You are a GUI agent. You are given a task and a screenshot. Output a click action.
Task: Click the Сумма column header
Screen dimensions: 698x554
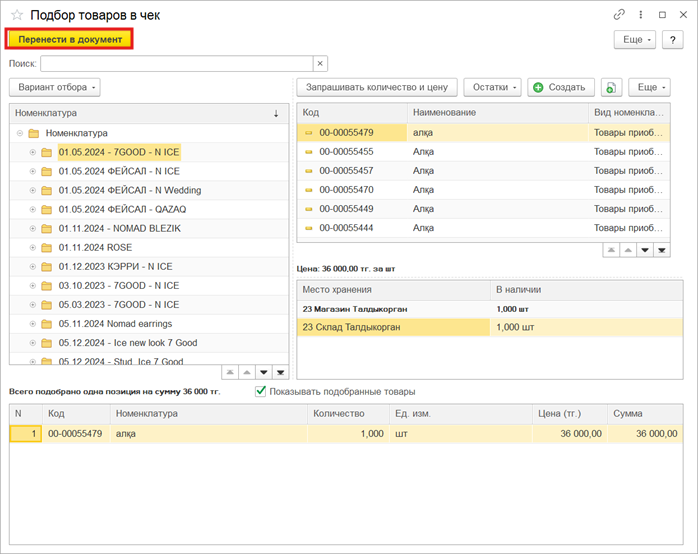[x=645, y=414]
